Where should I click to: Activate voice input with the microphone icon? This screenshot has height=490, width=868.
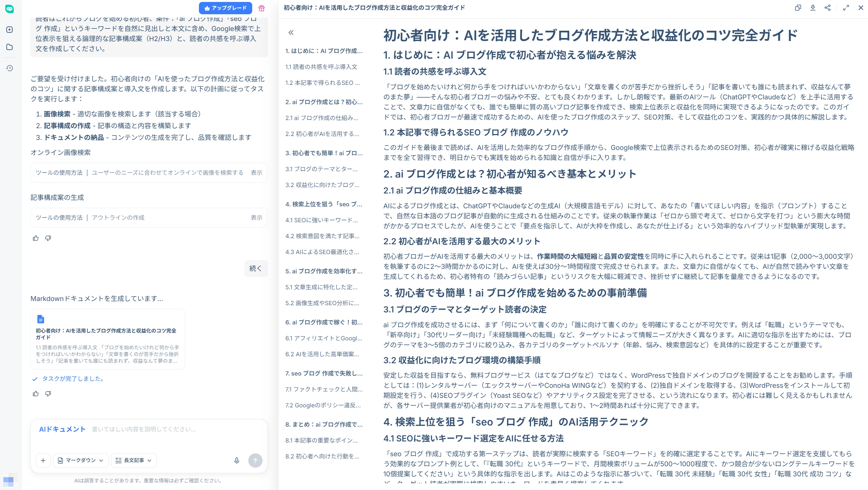pos(237,460)
